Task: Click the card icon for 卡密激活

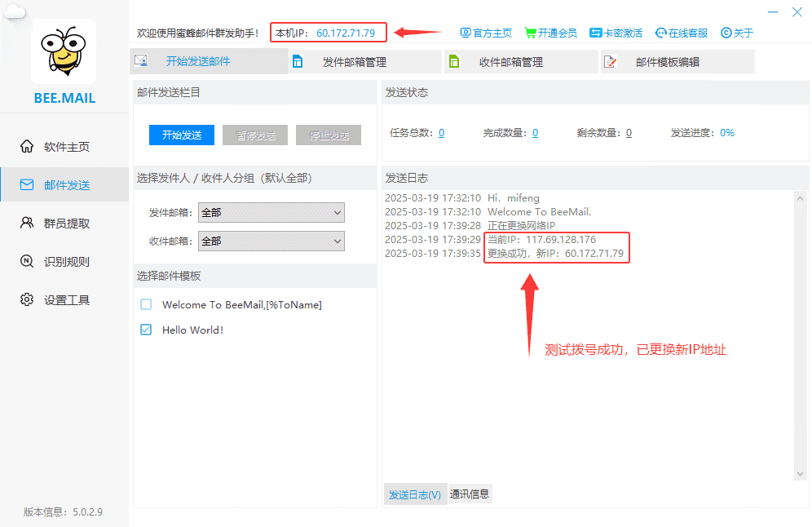Action: click(x=595, y=33)
